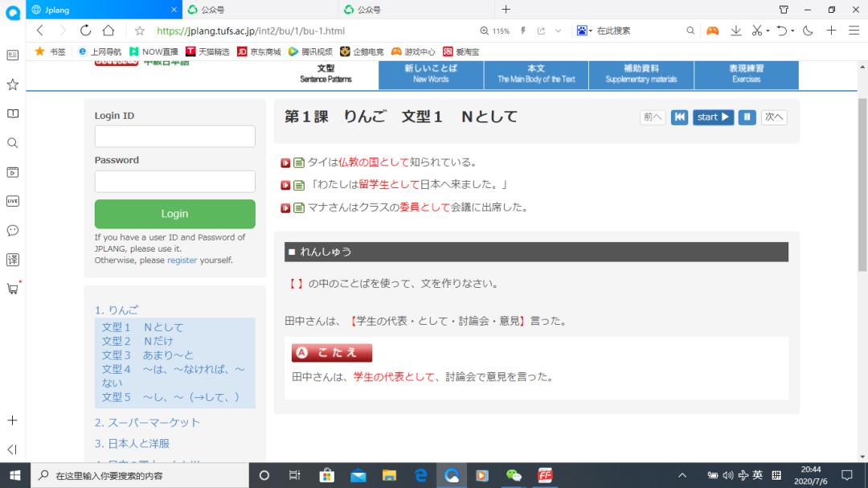The image size is (868, 488).
Task: Expand the undo history dropdown arrow
Action: coord(792,29)
